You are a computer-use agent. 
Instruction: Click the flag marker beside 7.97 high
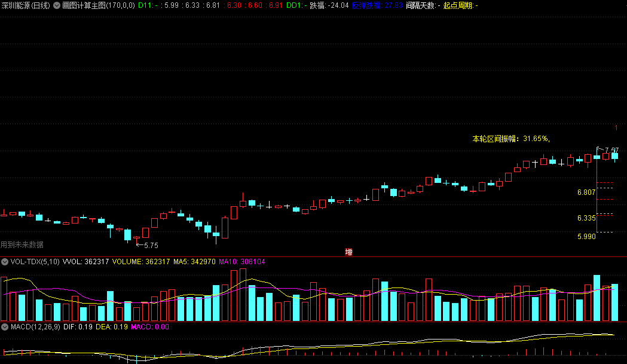coord(600,149)
